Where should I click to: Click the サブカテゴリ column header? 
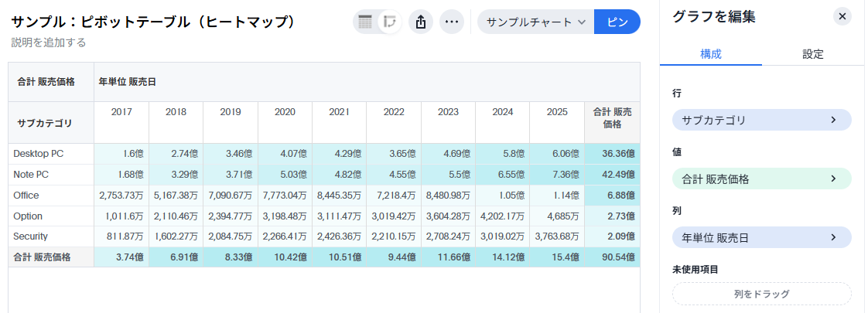[45, 122]
